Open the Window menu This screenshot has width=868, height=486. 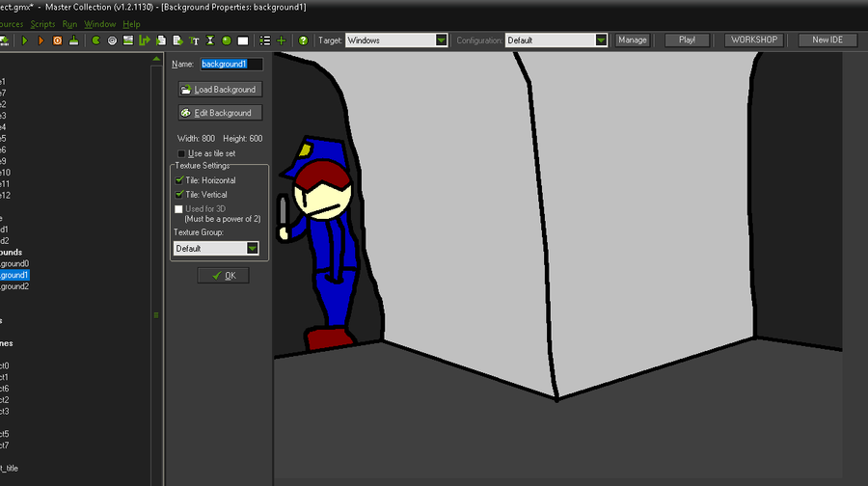99,24
